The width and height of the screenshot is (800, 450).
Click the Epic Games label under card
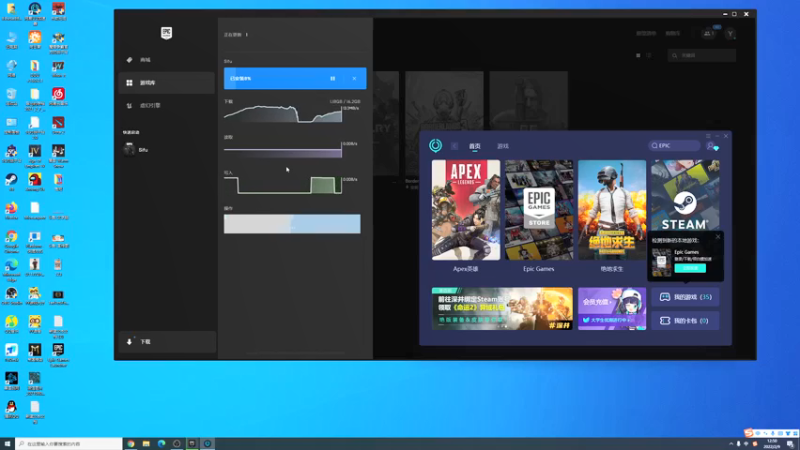click(x=538, y=269)
